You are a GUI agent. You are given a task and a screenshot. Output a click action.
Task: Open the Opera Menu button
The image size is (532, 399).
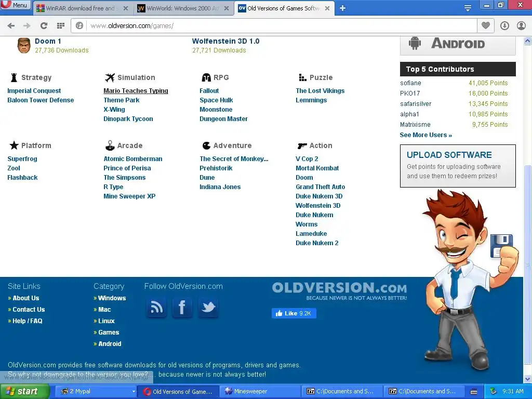16,5
